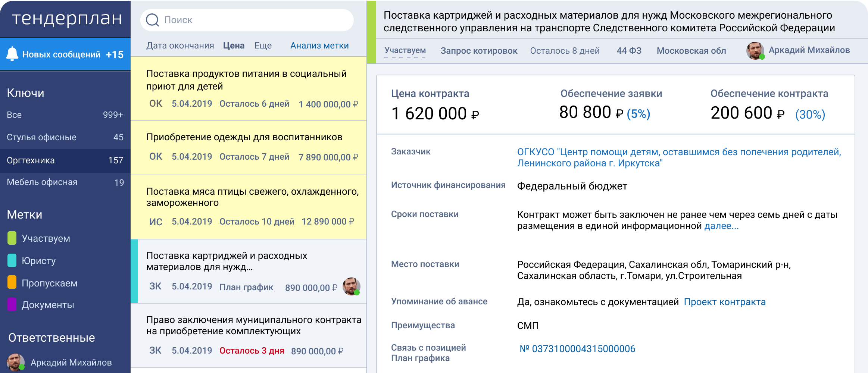Click contract security 200 600 ₽

tap(747, 113)
